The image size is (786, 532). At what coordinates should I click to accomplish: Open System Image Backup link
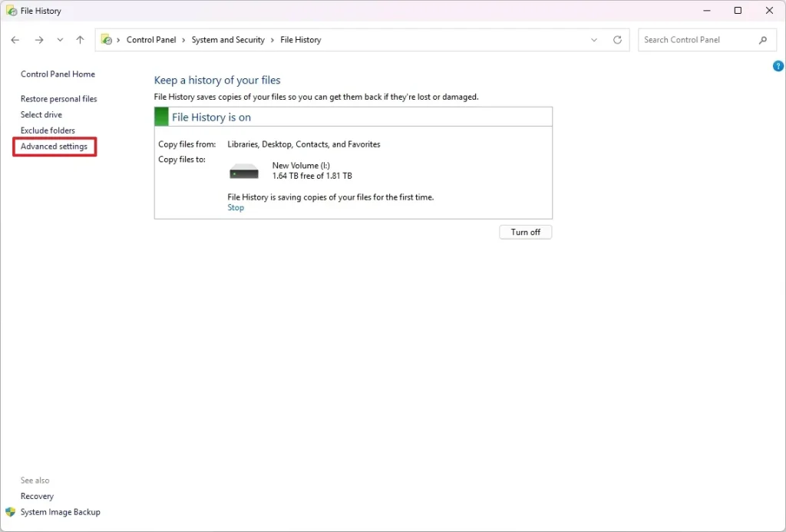[60, 512]
